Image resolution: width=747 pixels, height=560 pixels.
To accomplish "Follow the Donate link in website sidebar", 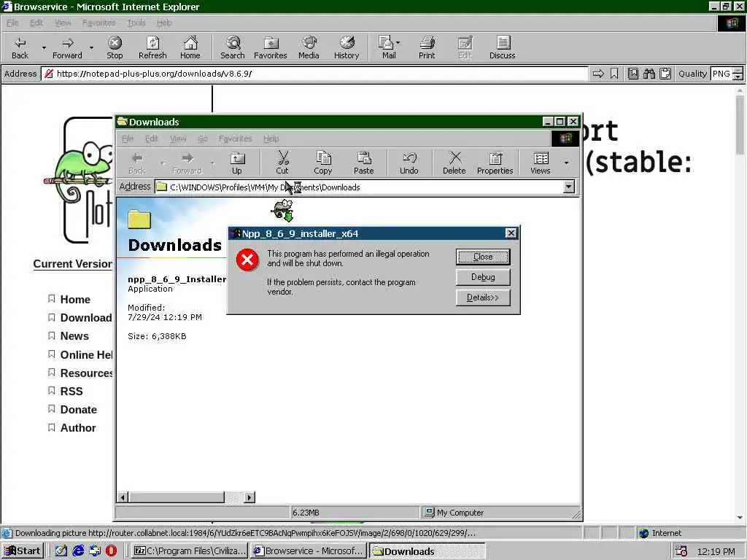I will [78, 410].
